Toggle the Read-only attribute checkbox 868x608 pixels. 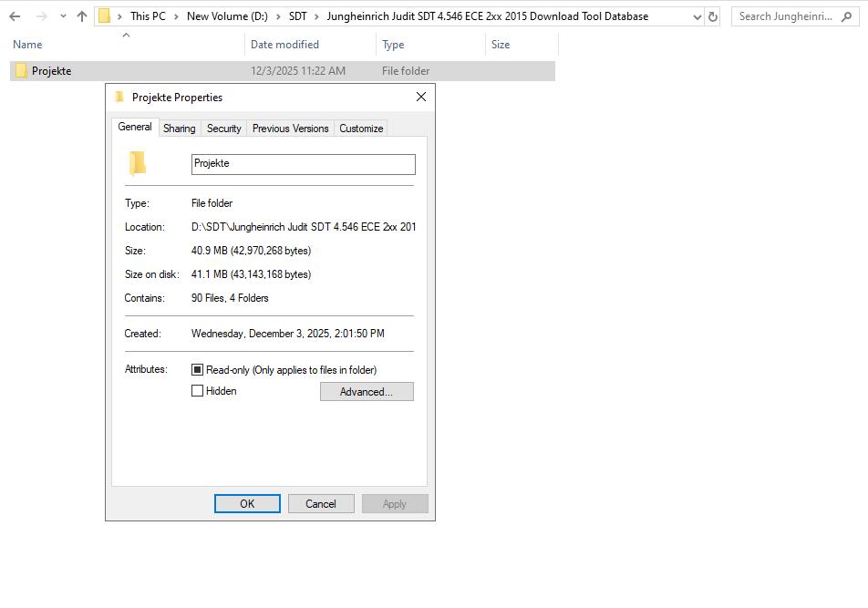click(197, 369)
